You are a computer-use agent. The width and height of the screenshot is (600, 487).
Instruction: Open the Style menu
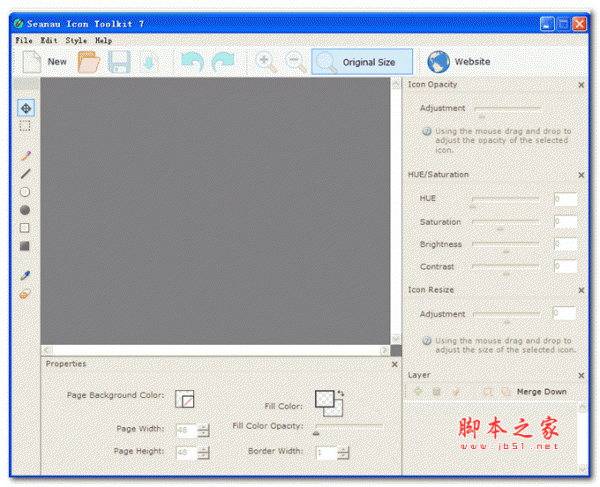click(x=76, y=40)
